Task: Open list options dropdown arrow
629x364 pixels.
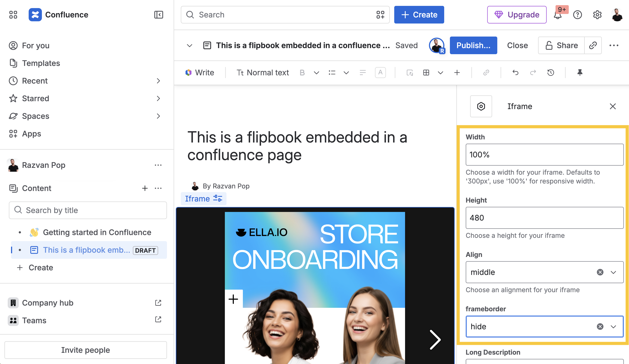Action: point(346,73)
